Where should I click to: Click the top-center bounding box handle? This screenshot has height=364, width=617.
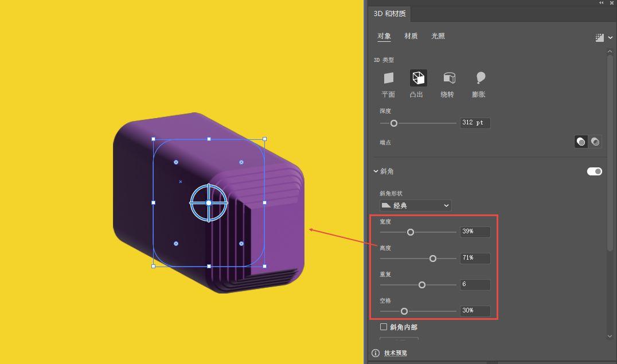point(209,139)
